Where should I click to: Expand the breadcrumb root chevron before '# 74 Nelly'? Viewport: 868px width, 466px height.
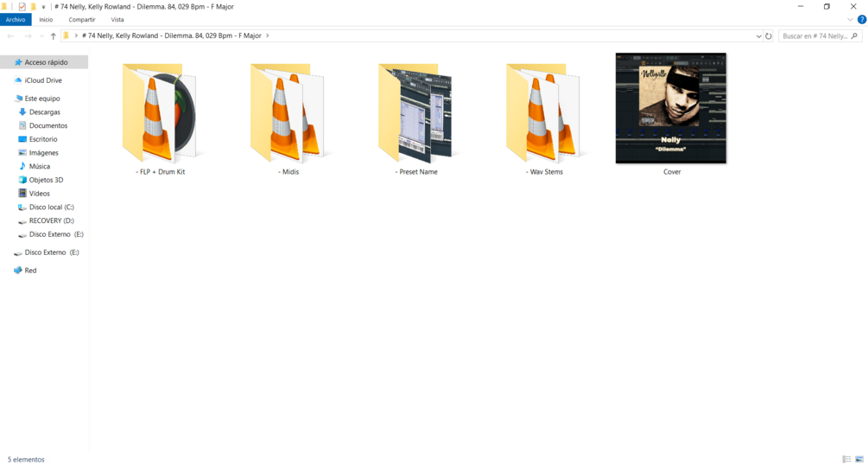76,35
